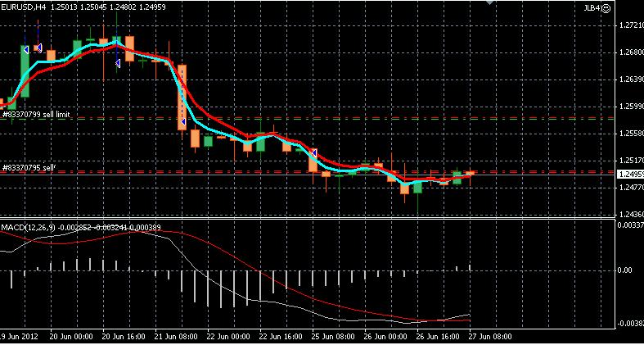The width and height of the screenshot is (644, 345).
Task: Click the blue trade arrow near 25 Jun 08:00
Action: pos(313,152)
